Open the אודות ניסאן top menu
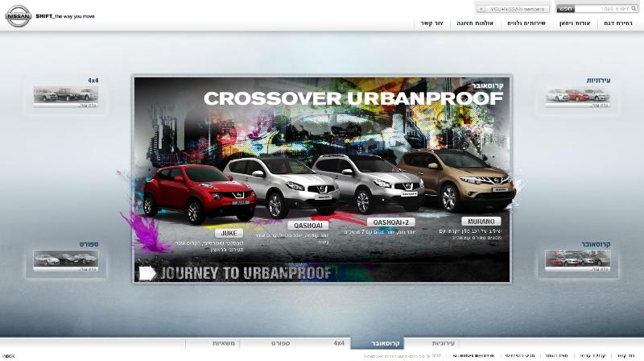 (575, 23)
